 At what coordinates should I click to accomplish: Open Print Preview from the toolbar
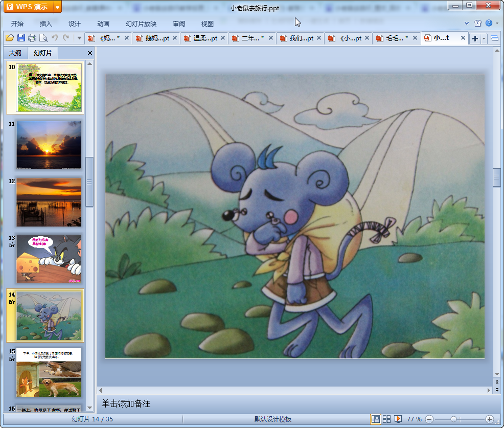[43, 38]
